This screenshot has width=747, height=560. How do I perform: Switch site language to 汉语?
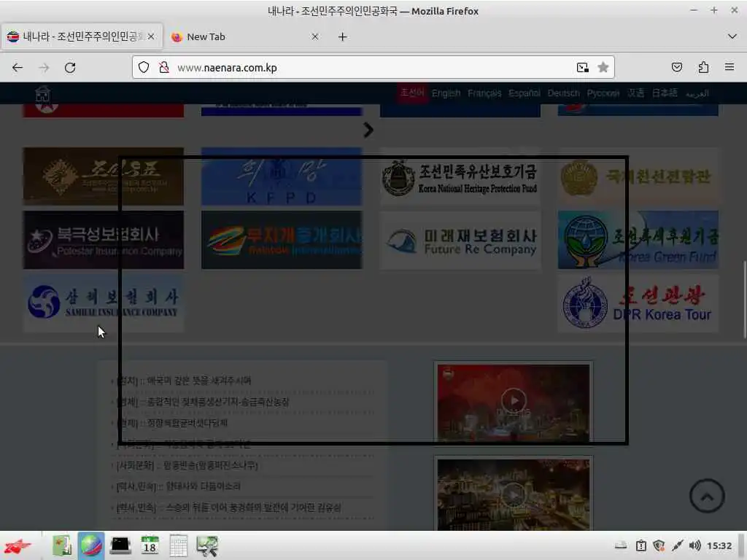635,93
